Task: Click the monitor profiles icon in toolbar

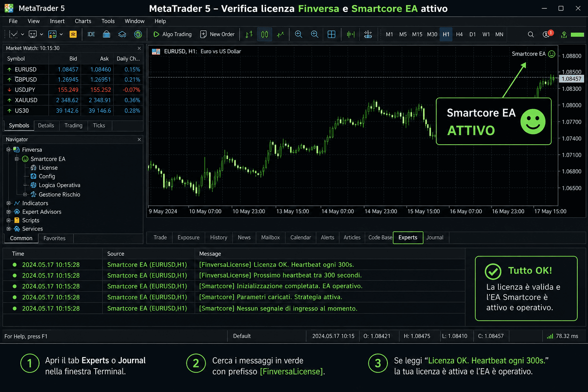Action: click(x=33, y=34)
